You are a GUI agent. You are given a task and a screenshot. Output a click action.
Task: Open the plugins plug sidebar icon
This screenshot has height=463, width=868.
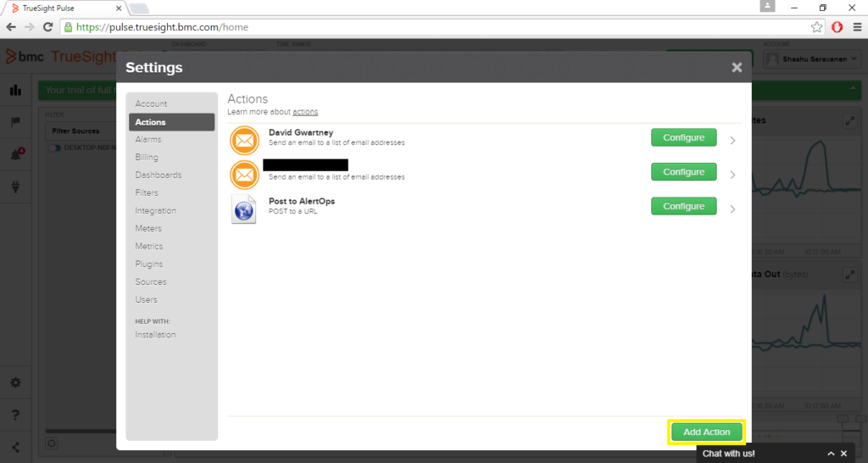coord(15,187)
